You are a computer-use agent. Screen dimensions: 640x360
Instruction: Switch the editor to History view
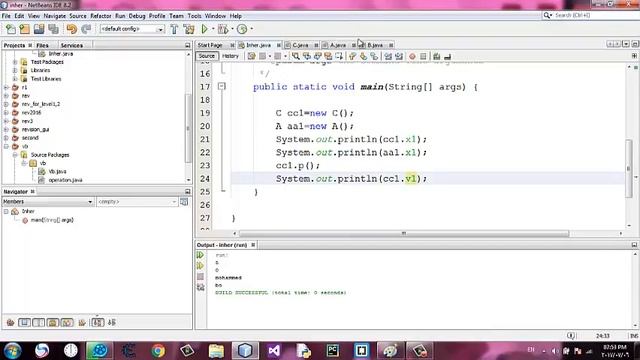point(230,56)
